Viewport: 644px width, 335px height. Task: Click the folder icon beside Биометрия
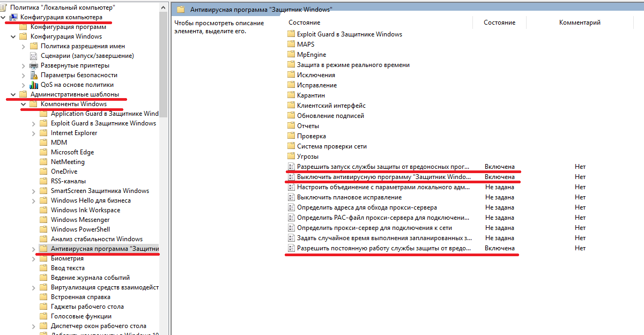click(44, 258)
